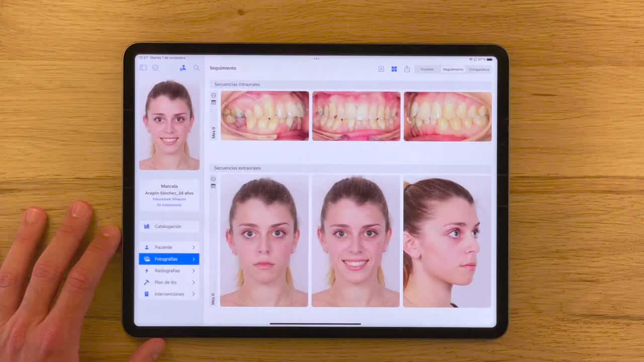The width and height of the screenshot is (644, 362).
Task: Expand the Fotografías chevron
Action: (x=194, y=259)
